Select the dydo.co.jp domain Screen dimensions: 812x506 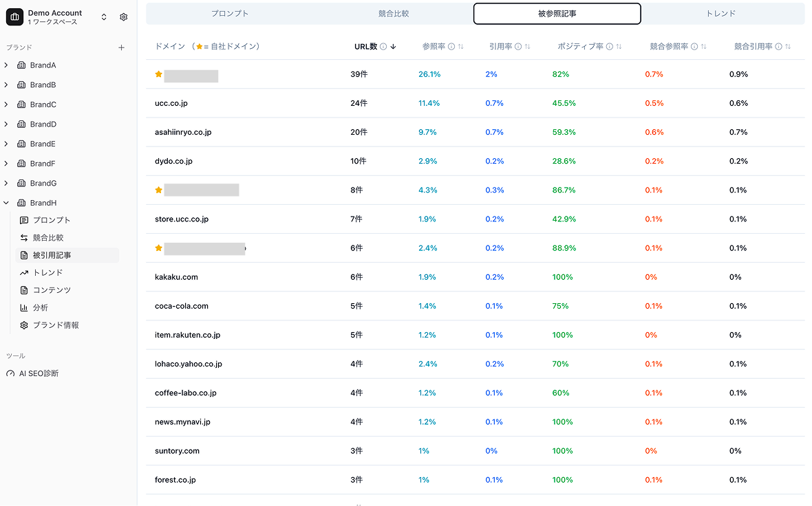[173, 162]
